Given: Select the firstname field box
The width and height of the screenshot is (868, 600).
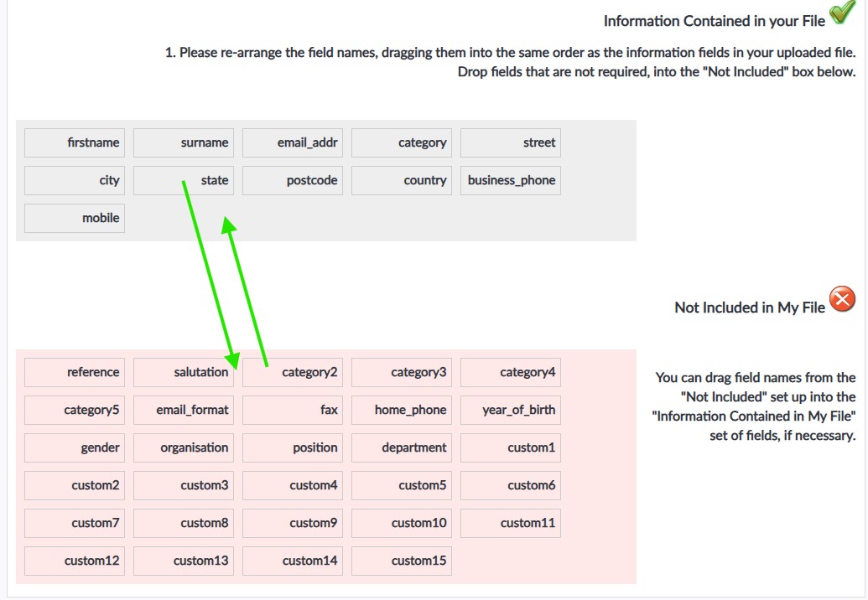Looking at the screenshot, I should click(x=75, y=142).
